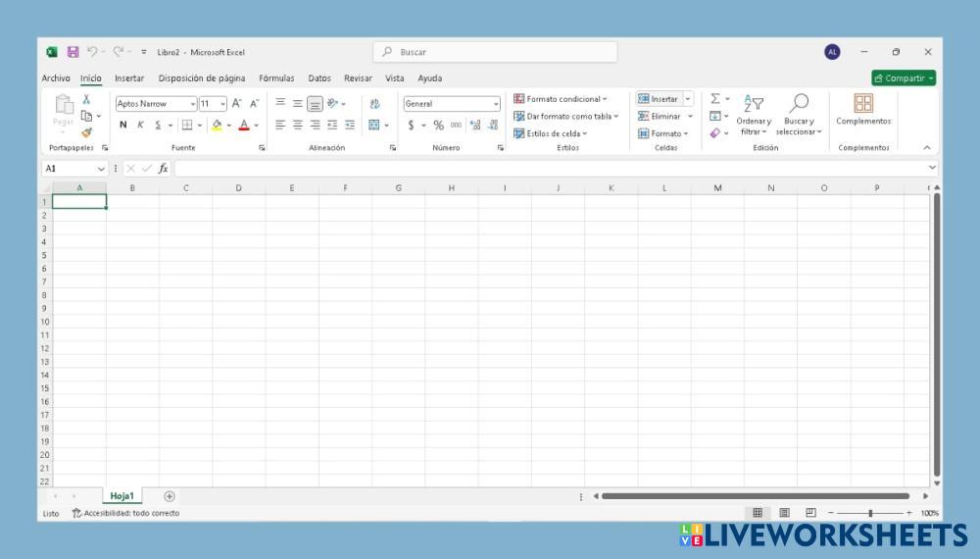Add a new sheet with plus icon
Viewport: 980px width, 559px height.
coord(170,496)
